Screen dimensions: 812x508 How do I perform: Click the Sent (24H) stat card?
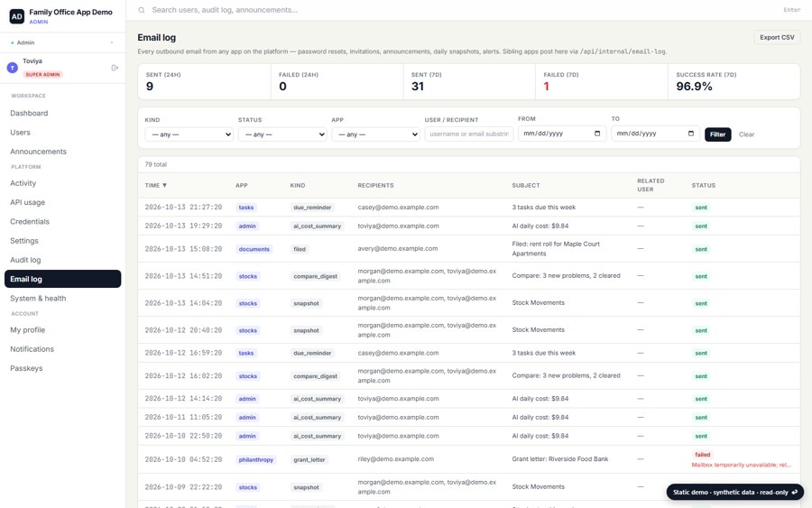point(205,82)
